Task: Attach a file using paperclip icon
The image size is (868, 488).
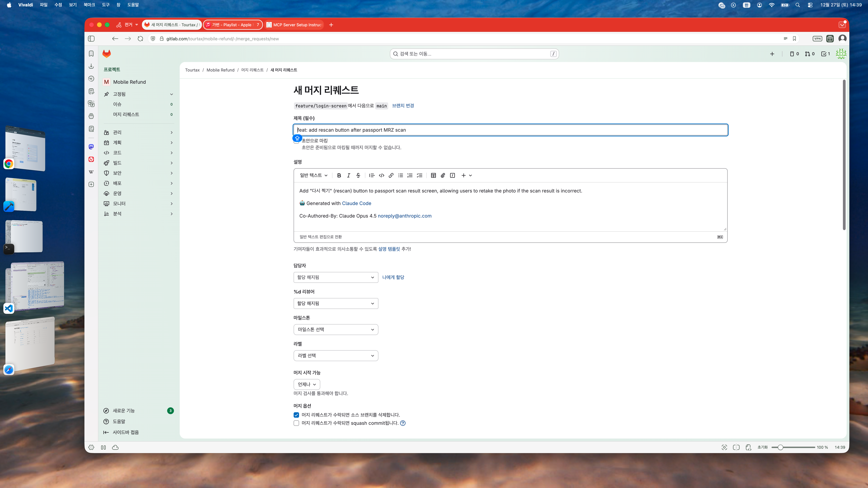Action: click(443, 176)
